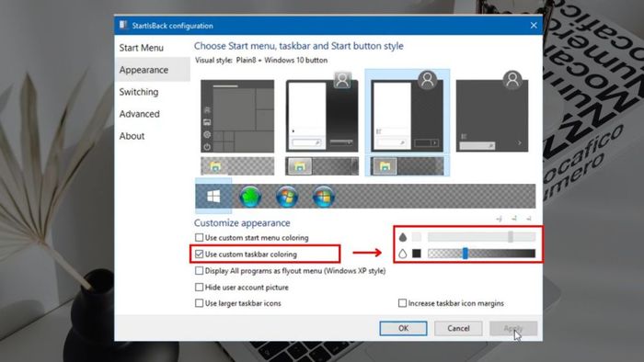Open the light gray start menu color swatch
Image resolution: width=644 pixels, height=362 pixels.
click(417, 237)
